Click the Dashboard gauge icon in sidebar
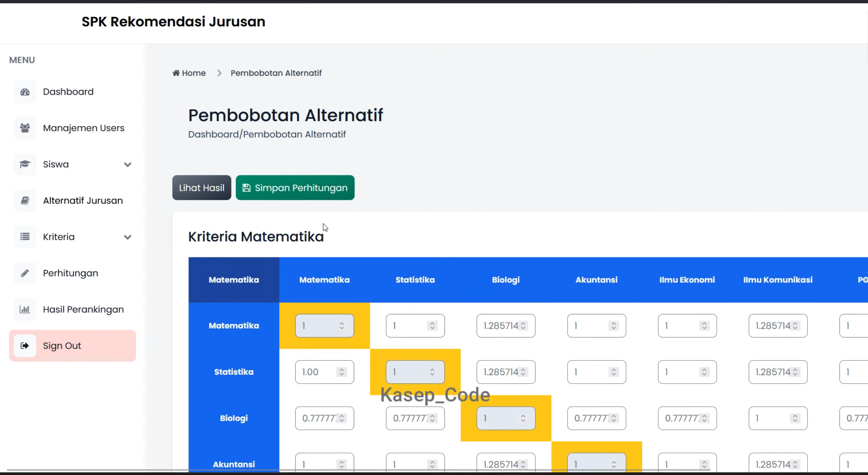This screenshot has width=868, height=475. coord(25,92)
